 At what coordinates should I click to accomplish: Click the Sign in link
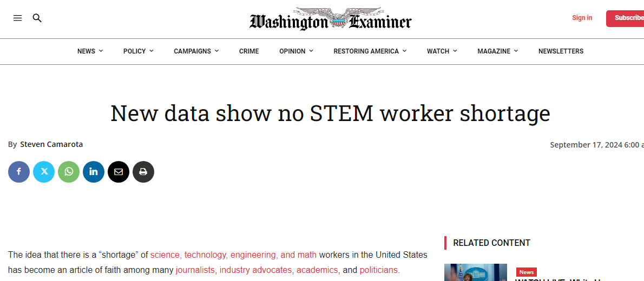582,18
